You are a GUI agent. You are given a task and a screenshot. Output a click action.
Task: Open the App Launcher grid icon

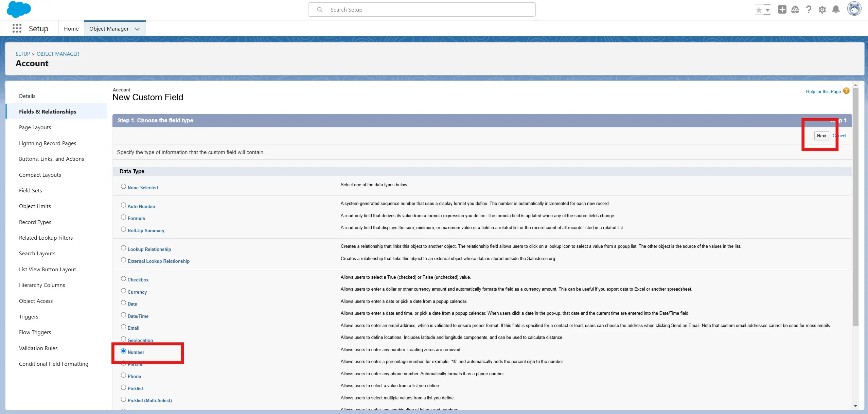[17, 29]
